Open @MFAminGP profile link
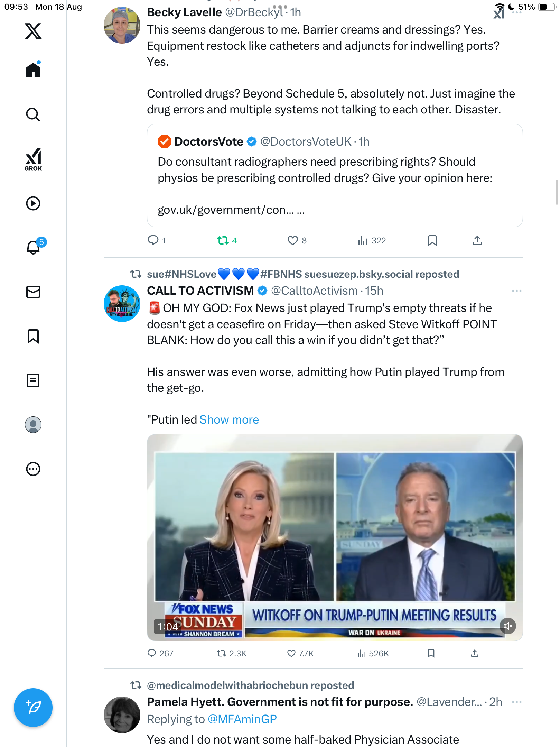This screenshot has width=560, height=747. [x=242, y=719]
